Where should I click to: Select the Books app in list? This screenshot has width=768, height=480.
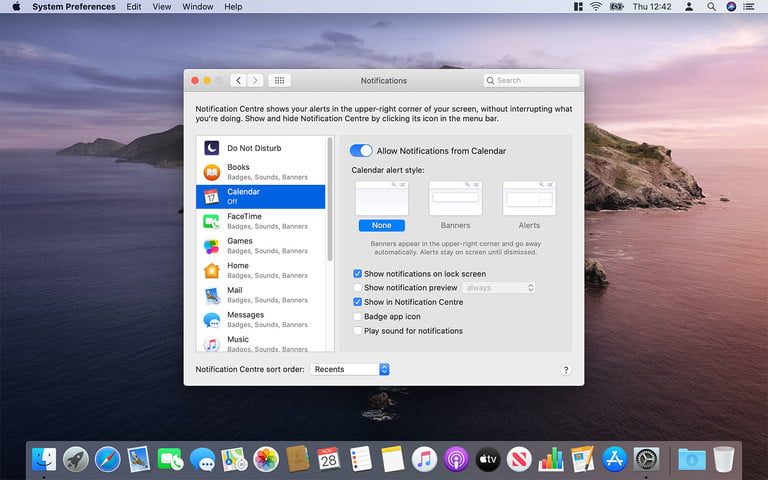pos(260,172)
